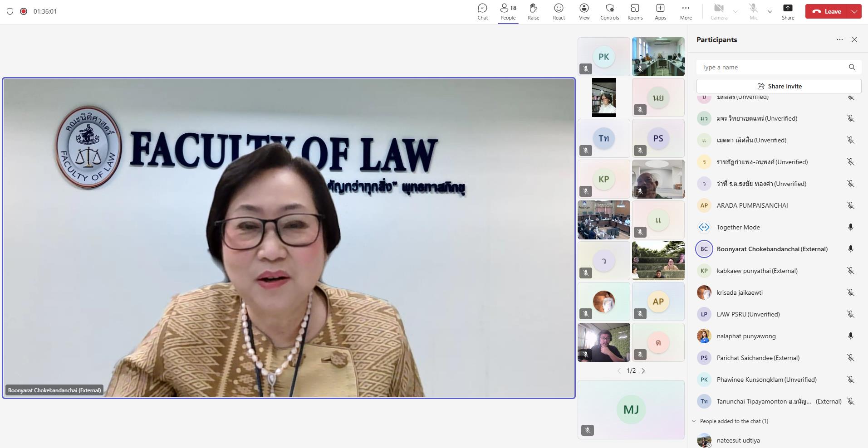Toggle mic for Boonyarat Chokebandanchai
Image resolution: width=868 pixels, height=448 pixels.
(x=851, y=249)
